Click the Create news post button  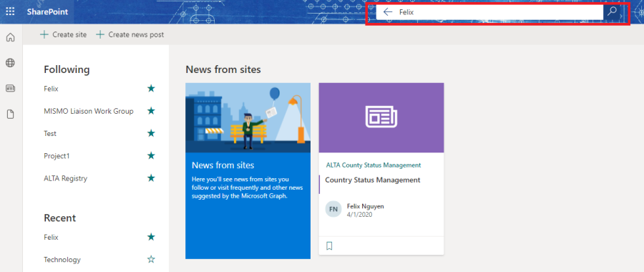click(x=130, y=35)
